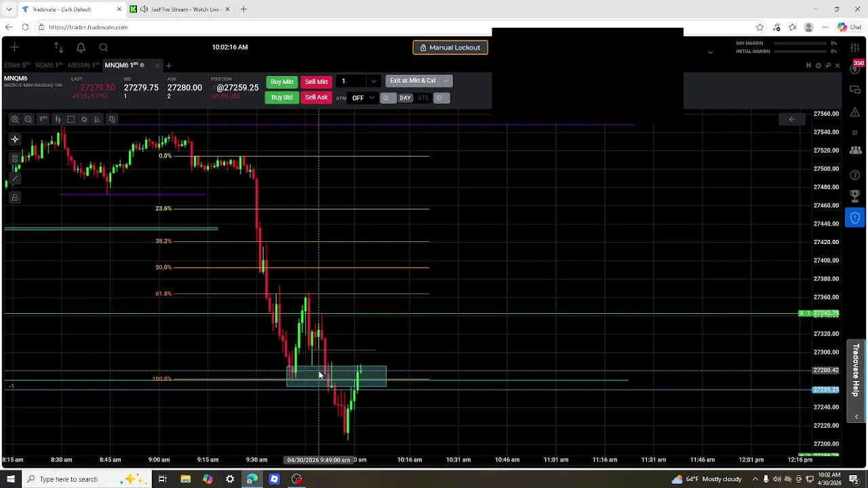868x488 pixels.
Task: Zoom in on the chart
Action: pos(14,119)
